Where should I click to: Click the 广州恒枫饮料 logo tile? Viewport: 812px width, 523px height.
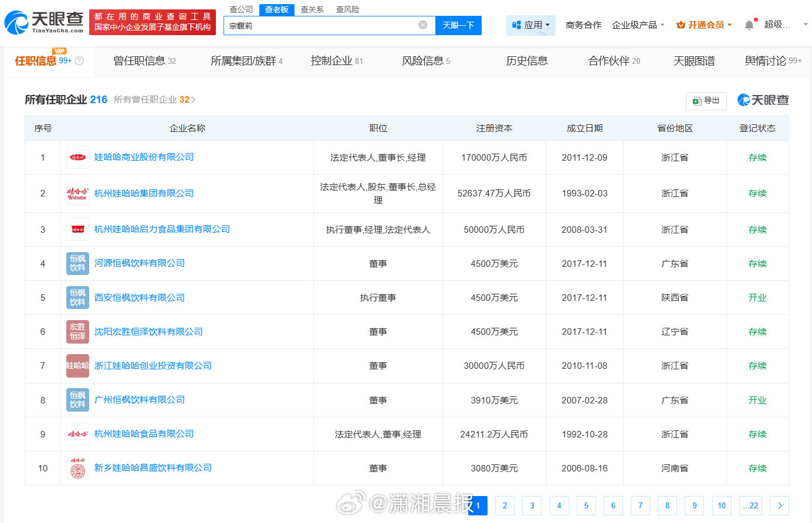pyautogui.click(x=77, y=400)
